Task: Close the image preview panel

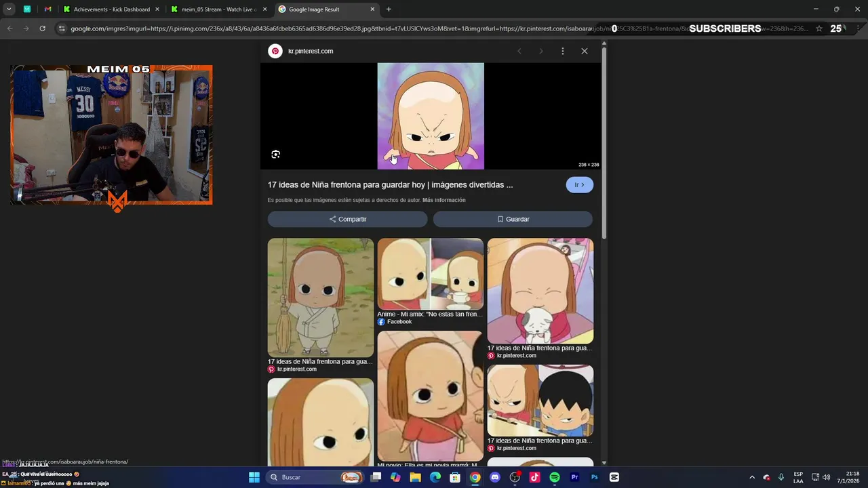Action: pyautogui.click(x=585, y=51)
